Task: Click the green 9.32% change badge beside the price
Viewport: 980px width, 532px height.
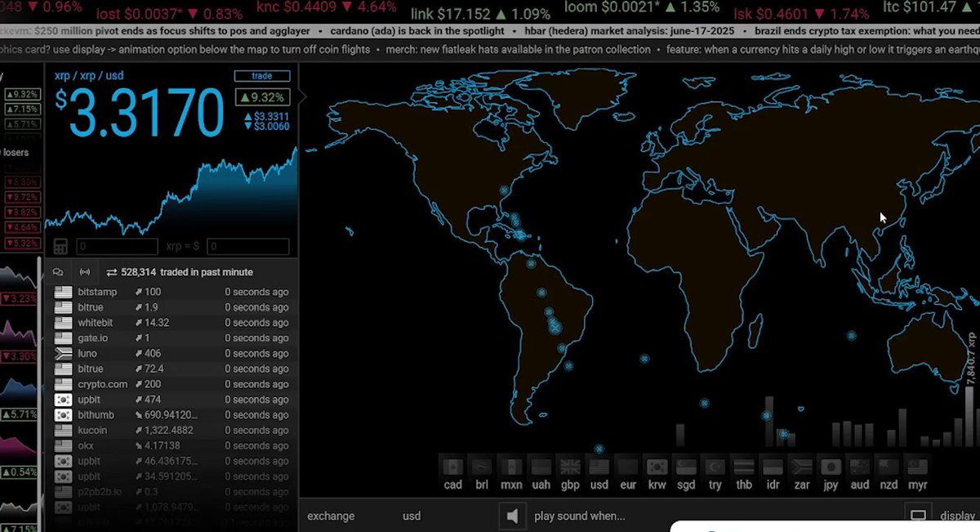Action: click(x=262, y=97)
